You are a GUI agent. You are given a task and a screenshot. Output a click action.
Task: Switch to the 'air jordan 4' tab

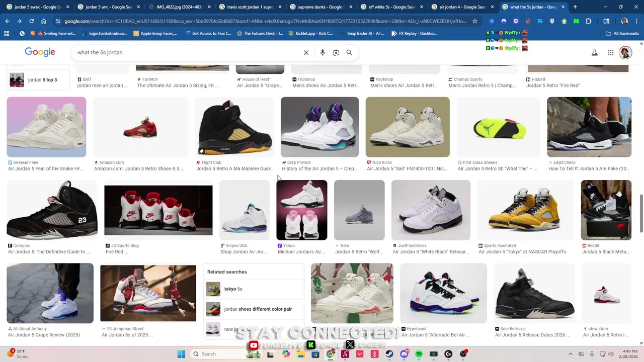pyautogui.click(x=462, y=7)
